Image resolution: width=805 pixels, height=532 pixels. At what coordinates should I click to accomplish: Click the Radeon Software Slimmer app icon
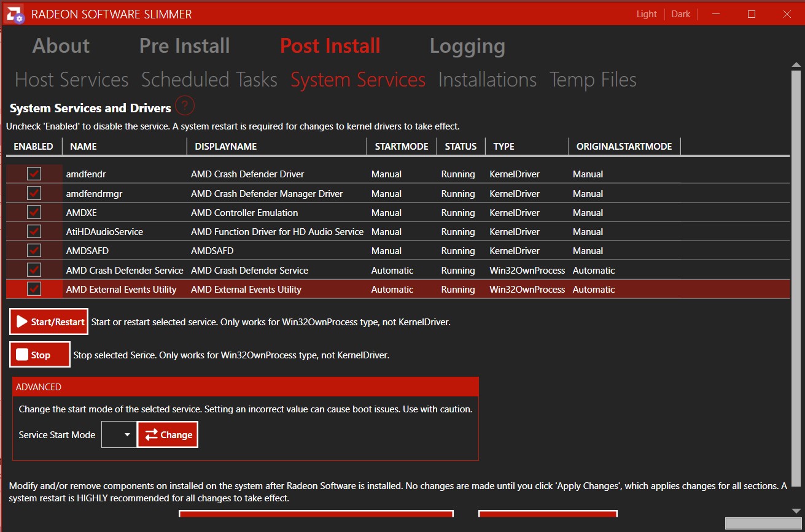click(x=14, y=13)
